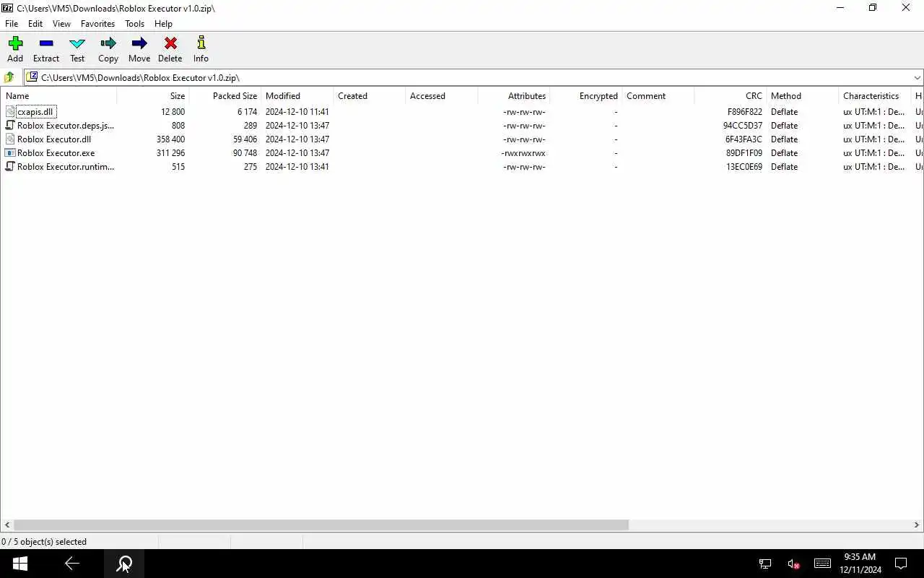Image resolution: width=924 pixels, height=578 pixels.
Task: Click the size value 311 296
Action: (x=170, y=153)
